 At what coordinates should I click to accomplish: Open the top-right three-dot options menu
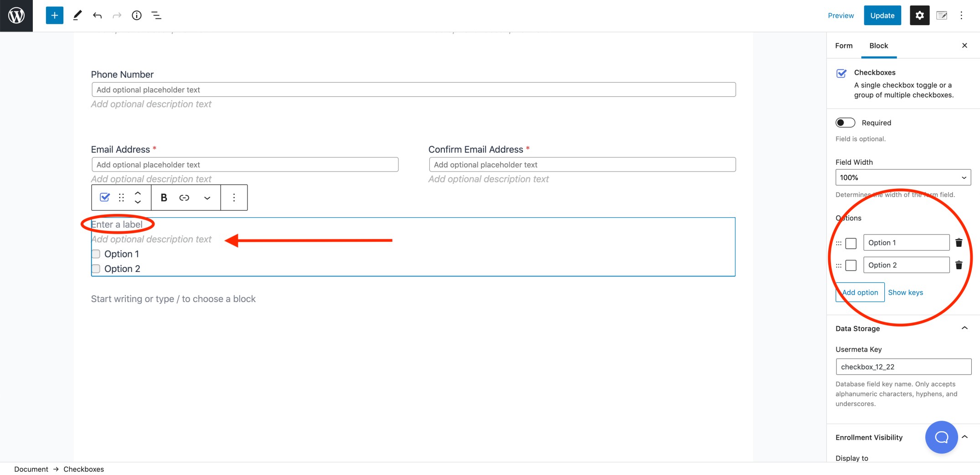coord(961,16)
